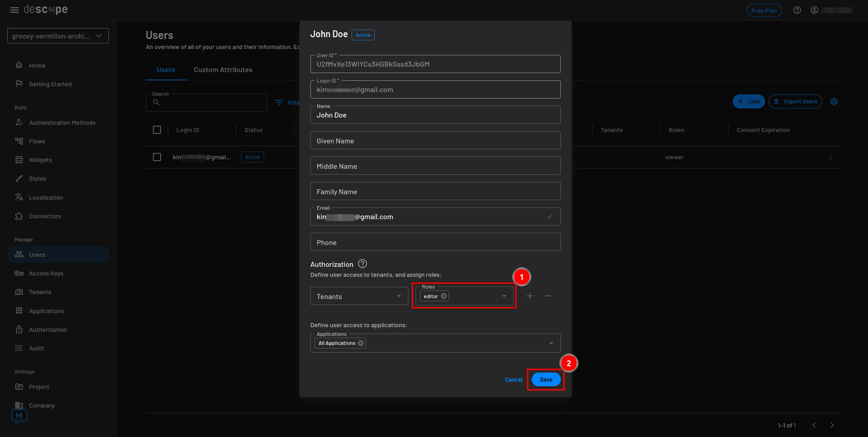
Task: Remove the role mapping row with minus icon
Action: tap(548, 296)
